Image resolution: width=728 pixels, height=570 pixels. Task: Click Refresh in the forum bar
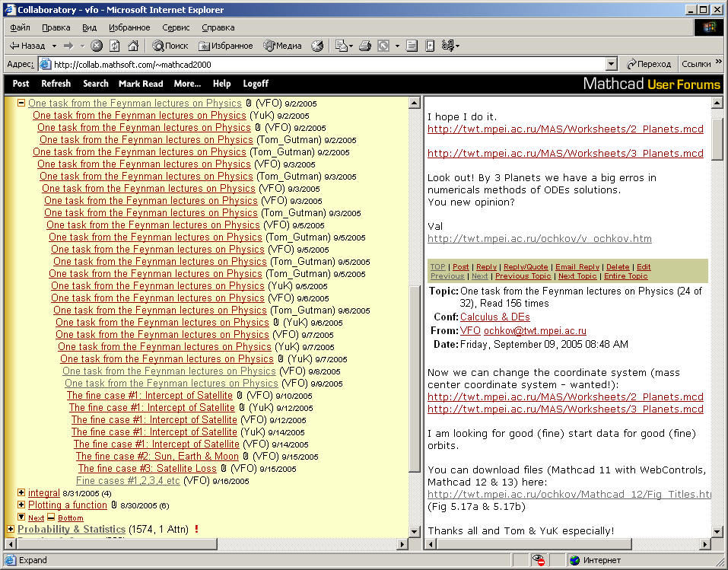point(56,84)
